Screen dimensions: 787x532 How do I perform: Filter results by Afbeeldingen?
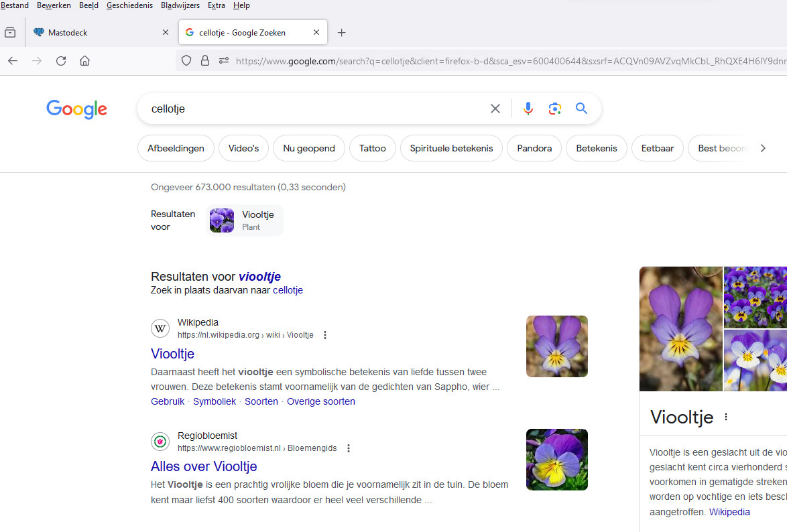tap(176, 148)
